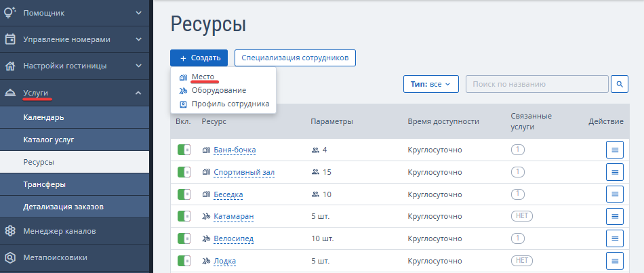Click equipment icon next to Велосипед

tap(206, 238)
